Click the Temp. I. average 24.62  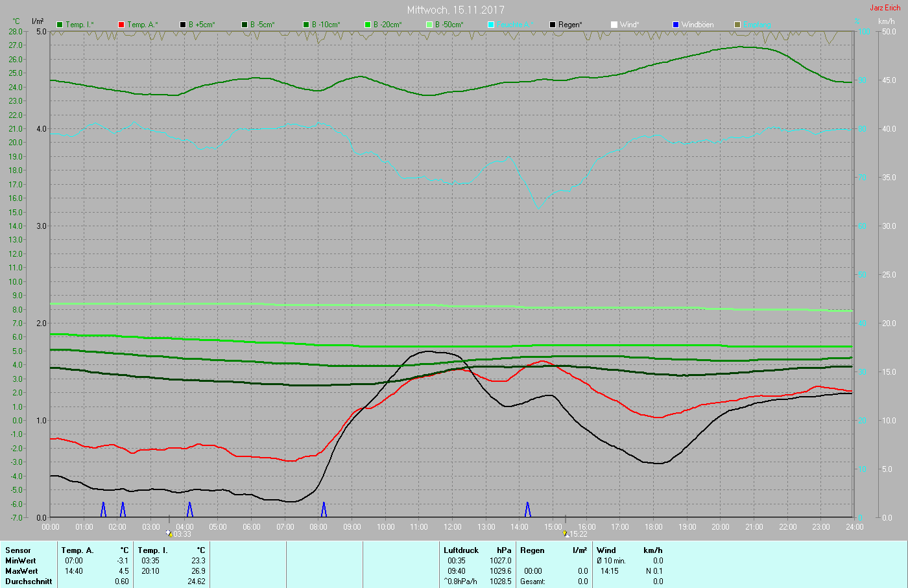197,582
